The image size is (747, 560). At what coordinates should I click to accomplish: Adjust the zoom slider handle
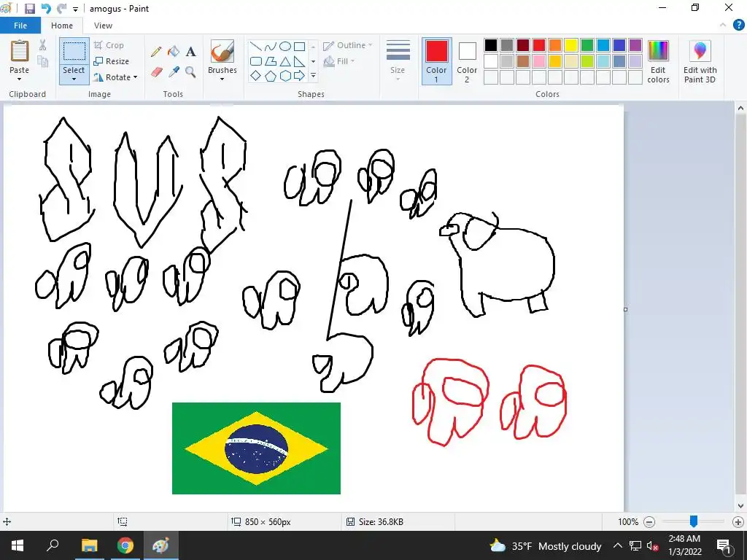click(x=694, y=521)
